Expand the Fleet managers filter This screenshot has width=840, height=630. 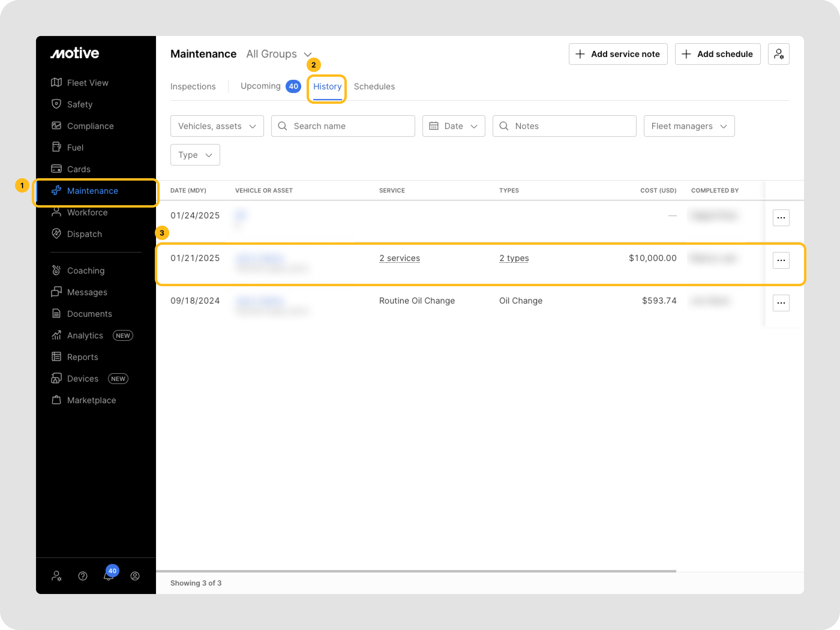[x=688, y=126]
